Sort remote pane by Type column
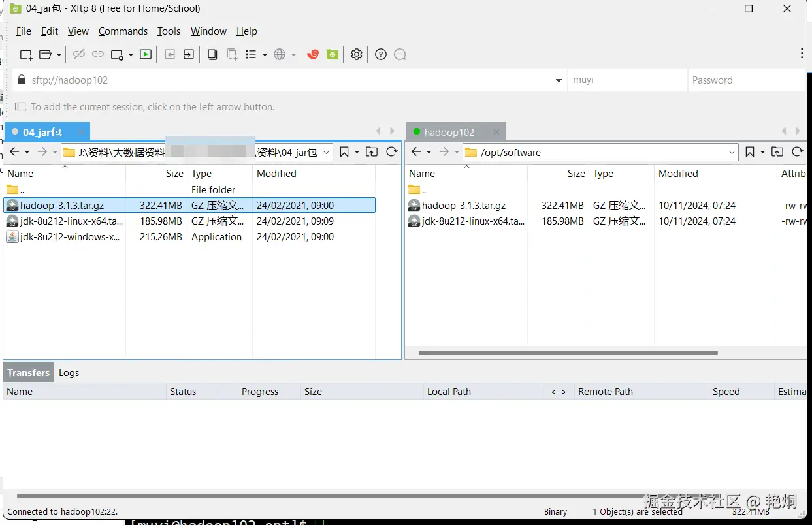 coord(621,174)
